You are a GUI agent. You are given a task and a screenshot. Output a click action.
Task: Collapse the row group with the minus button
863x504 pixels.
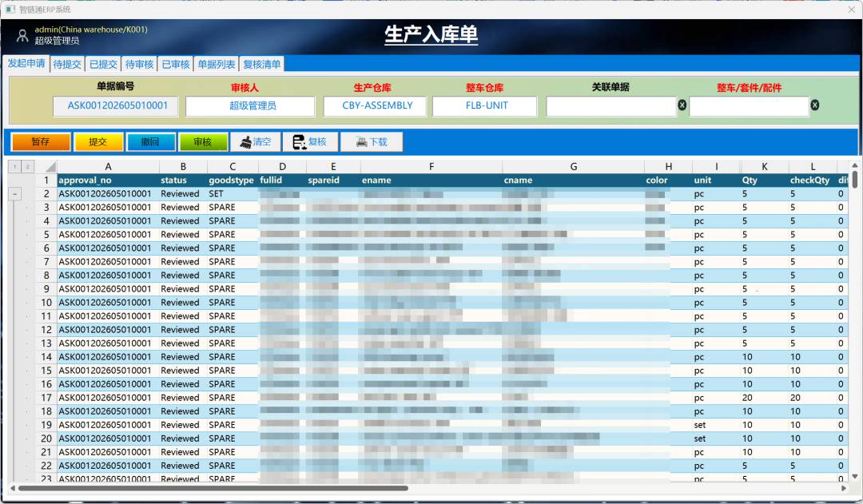click(x=15, y=193)
